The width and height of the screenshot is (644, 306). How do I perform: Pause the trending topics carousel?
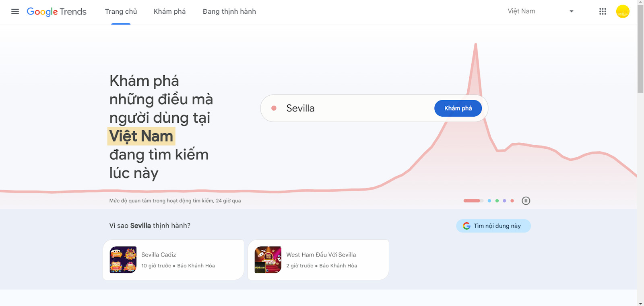[x=526, y=200]
